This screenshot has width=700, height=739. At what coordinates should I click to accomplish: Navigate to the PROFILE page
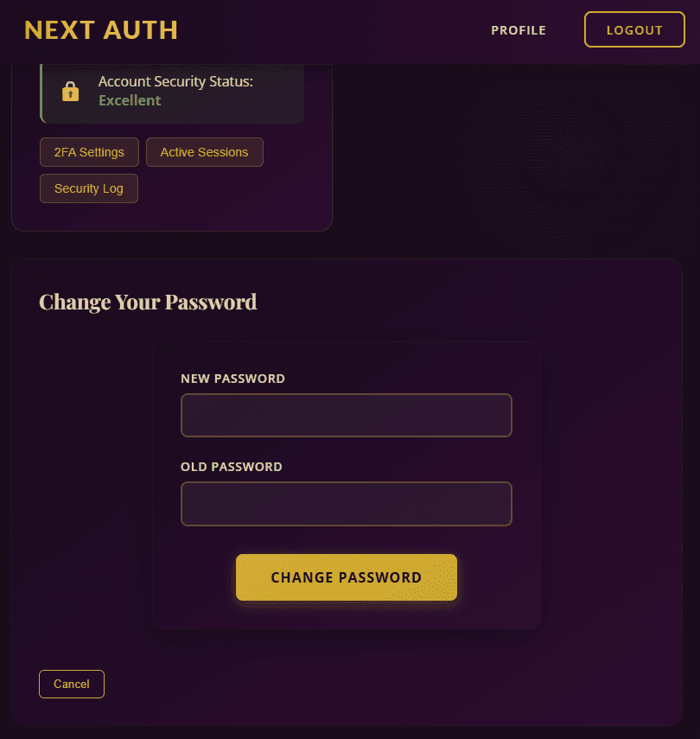[519, 29]
